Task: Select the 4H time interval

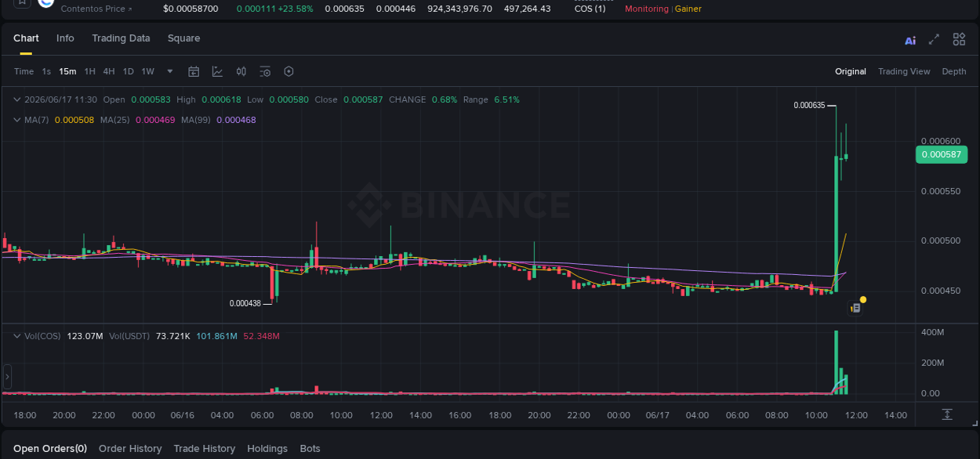Action: (x=108, y=71)
